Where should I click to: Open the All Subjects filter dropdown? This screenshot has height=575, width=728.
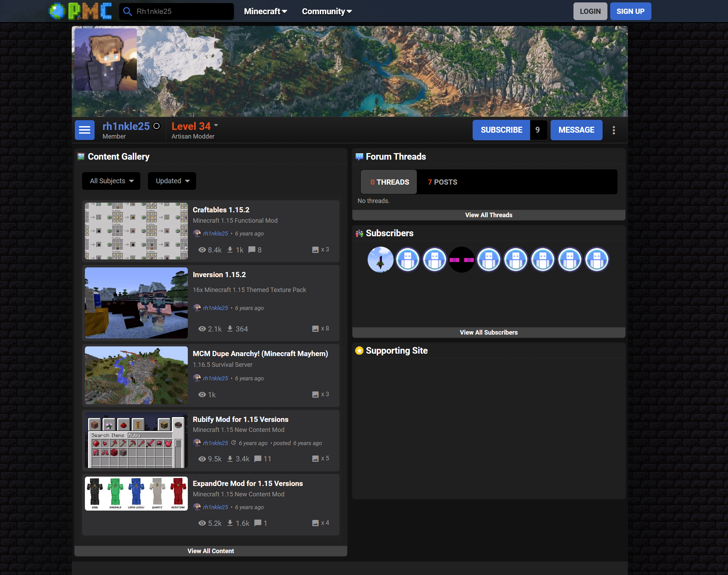(111, 181)
